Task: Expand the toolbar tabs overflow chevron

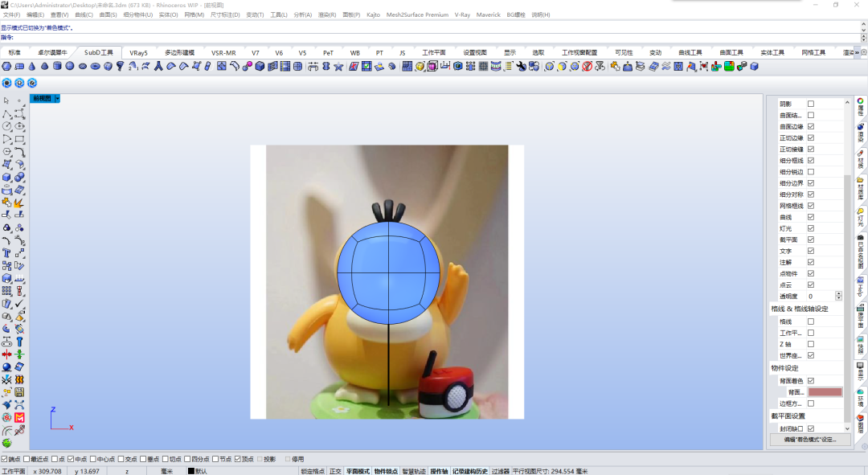Action: 857,52
